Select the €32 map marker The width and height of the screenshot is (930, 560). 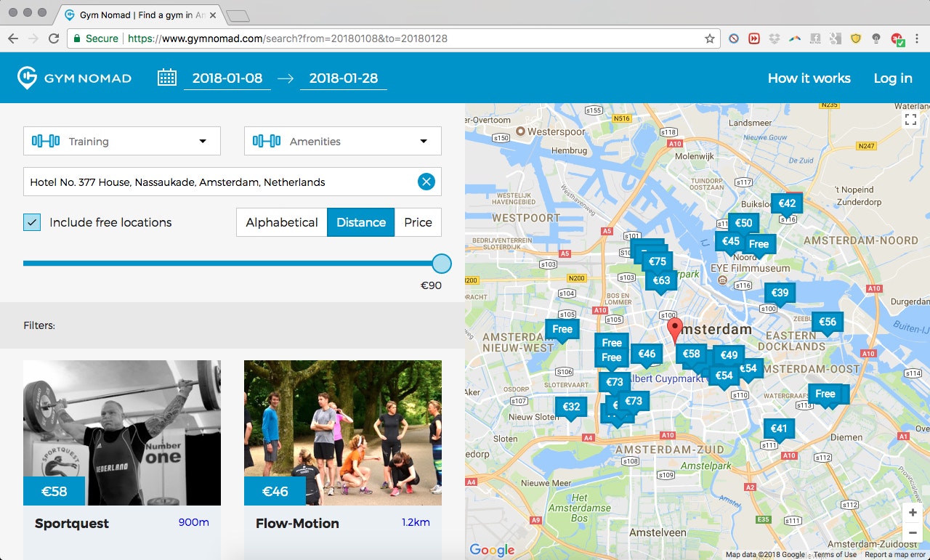click(x=572, y=407)
